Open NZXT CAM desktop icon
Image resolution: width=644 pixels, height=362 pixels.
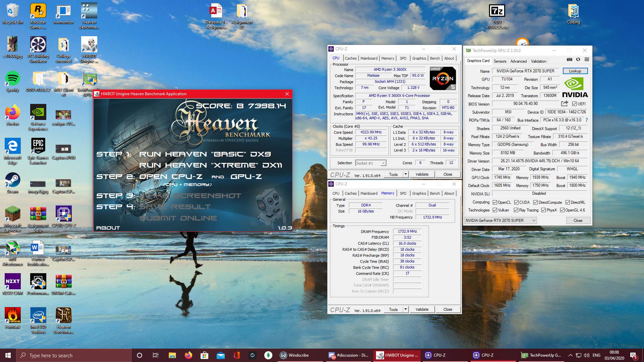pyautogui.click(x=12, y=285)
